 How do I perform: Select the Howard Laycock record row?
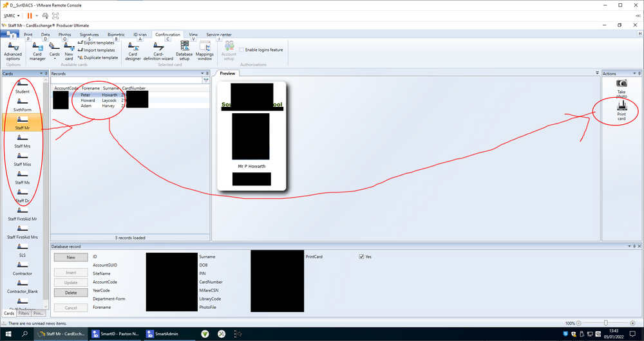point(131,100)
